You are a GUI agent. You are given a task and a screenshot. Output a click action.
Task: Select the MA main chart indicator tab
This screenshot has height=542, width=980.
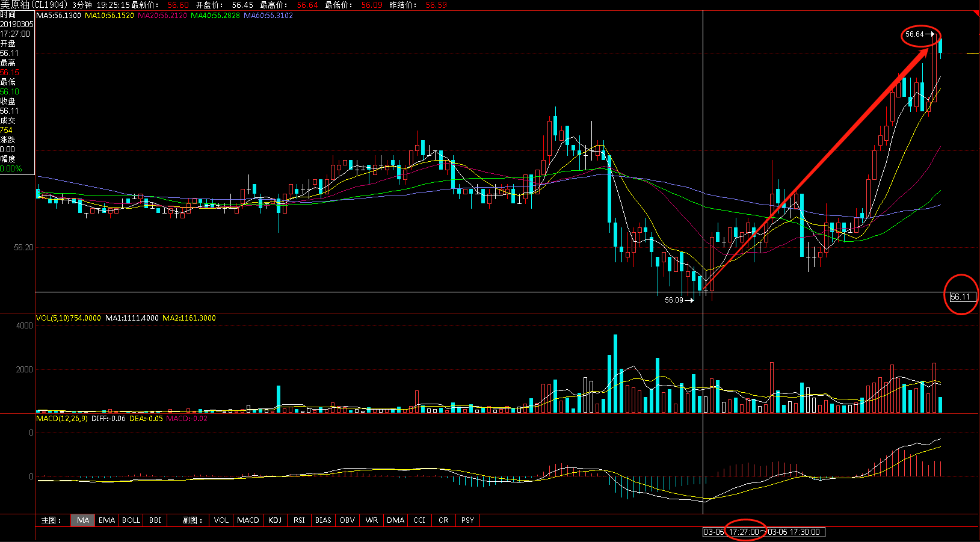pos(83,520)
